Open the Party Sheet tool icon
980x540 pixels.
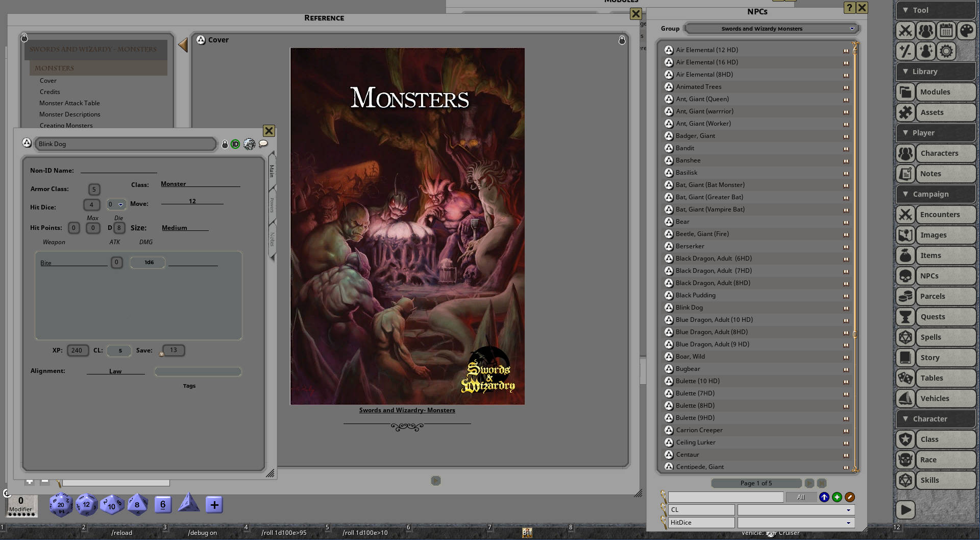(926, 31)
